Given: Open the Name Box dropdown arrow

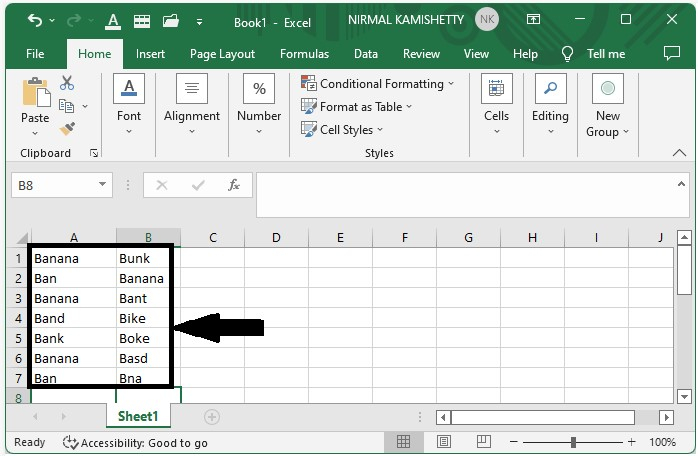Looking at the screenshot, I should pos(103,185).
